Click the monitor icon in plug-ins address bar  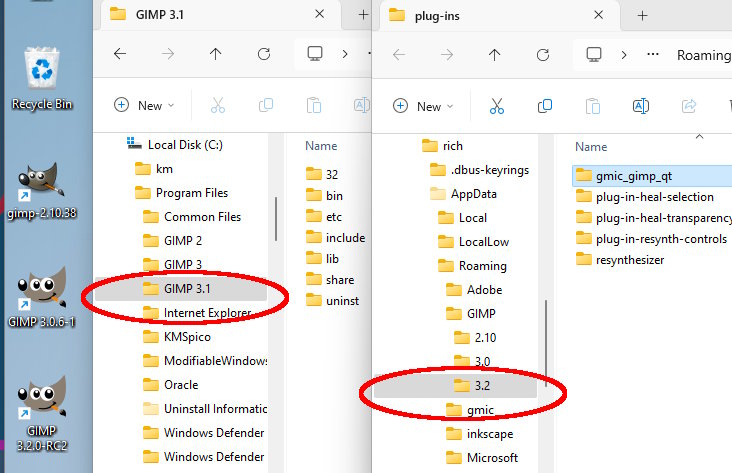[594, 55]
